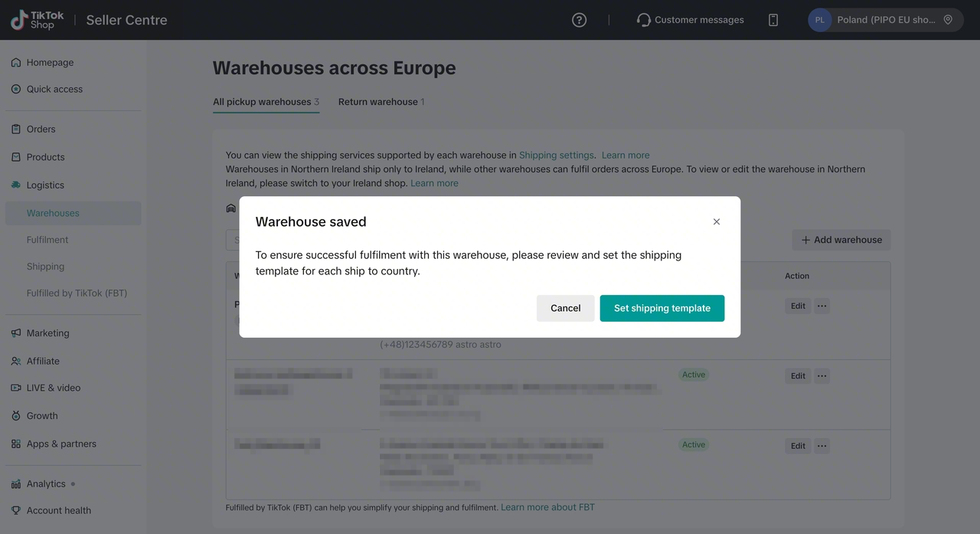Edit the bottom warehouse row
This screenshot has height=534, width=980.
click(798, 446)
